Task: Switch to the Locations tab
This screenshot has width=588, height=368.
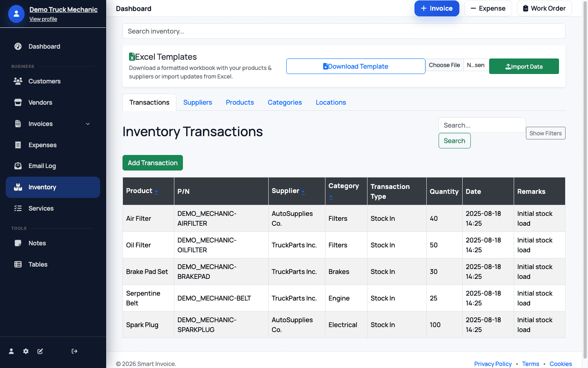Action: tap(331, 103)
